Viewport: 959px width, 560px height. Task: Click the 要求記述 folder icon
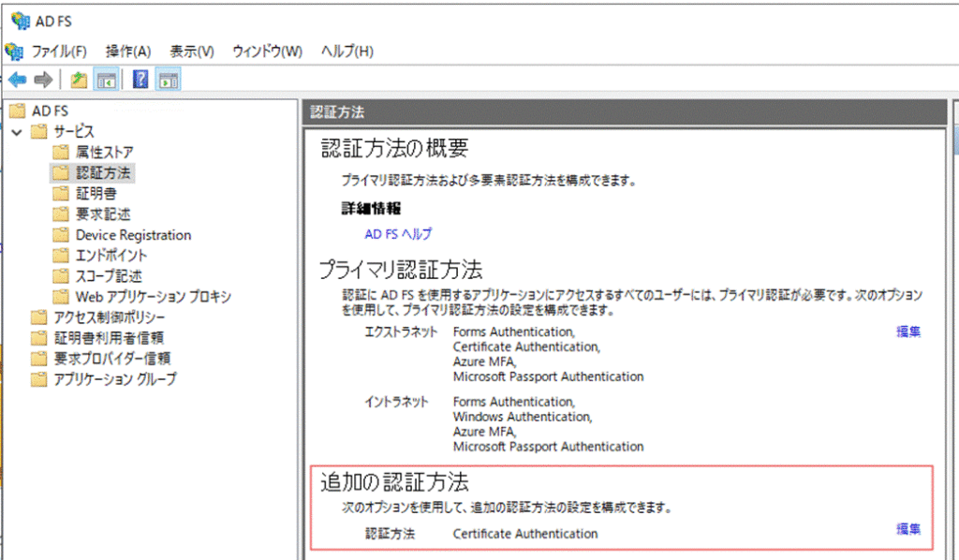click(x=61, y=214)
